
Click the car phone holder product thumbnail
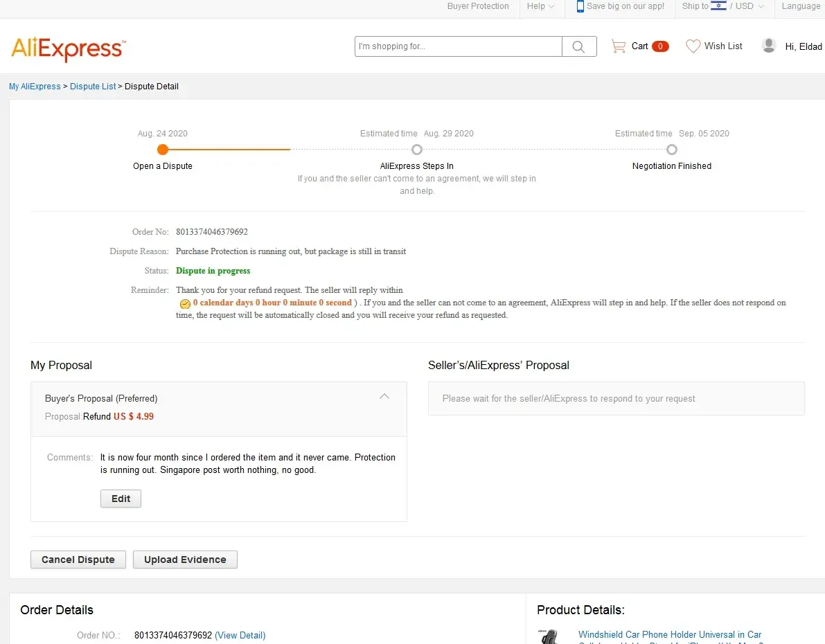click(550, 636)
